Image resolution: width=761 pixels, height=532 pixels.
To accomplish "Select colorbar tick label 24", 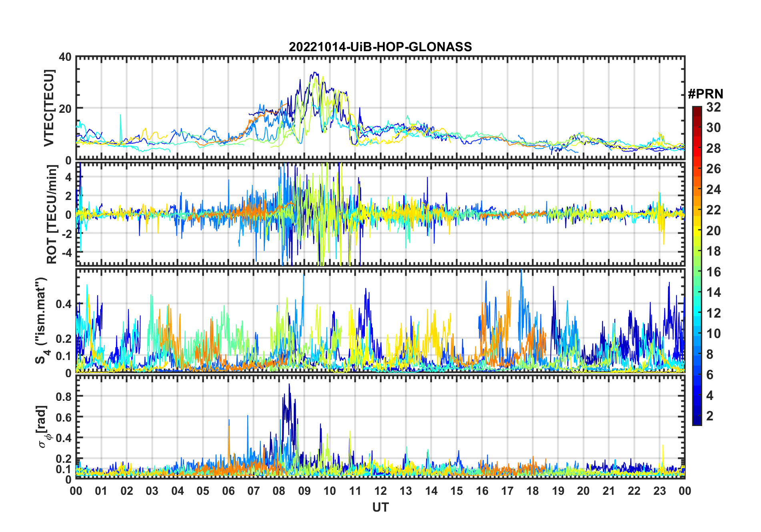I will (713, 190).
